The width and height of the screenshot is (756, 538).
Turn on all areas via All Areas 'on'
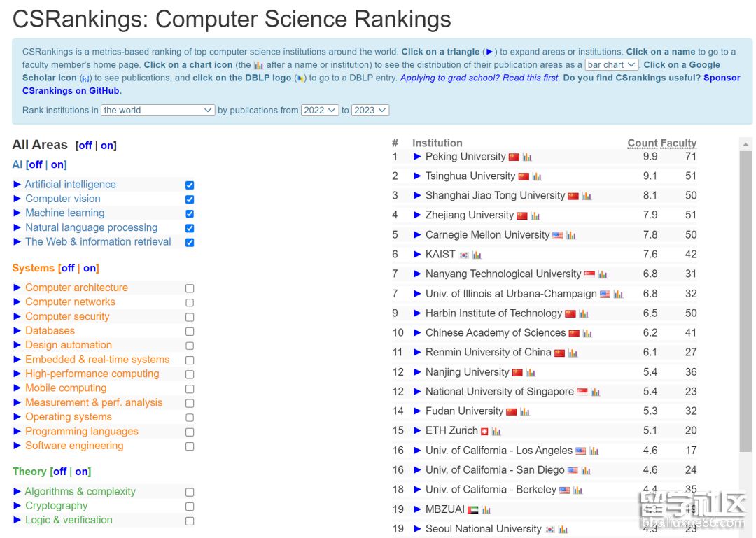[x=107, y=146]
